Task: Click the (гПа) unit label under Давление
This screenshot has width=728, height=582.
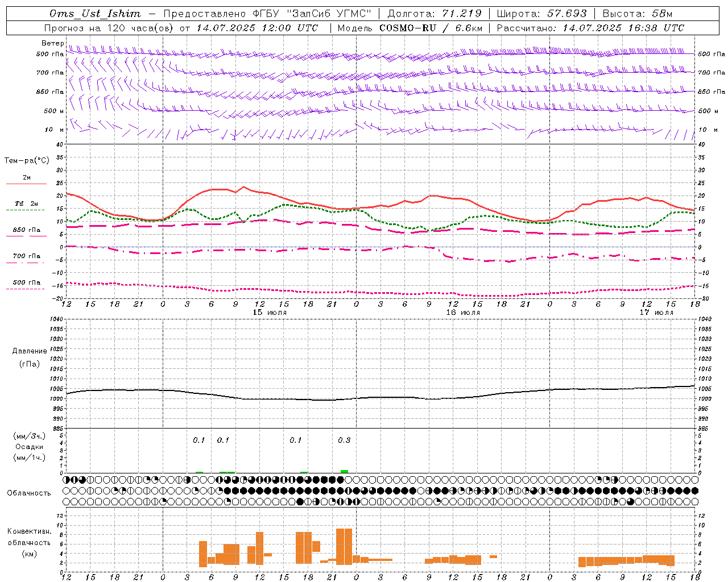Action: (28, 364)
